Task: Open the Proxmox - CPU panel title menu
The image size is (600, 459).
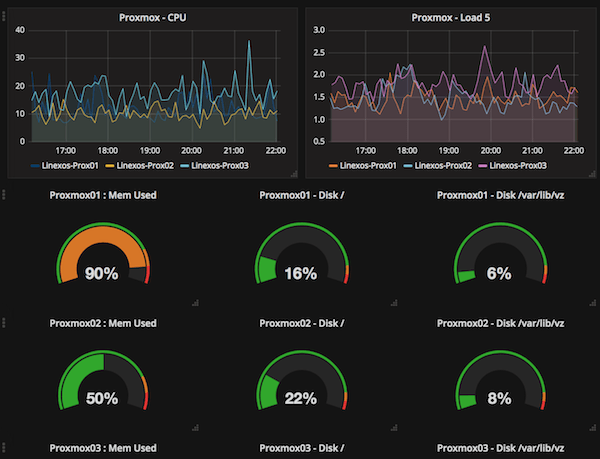Action: (152, 18)
